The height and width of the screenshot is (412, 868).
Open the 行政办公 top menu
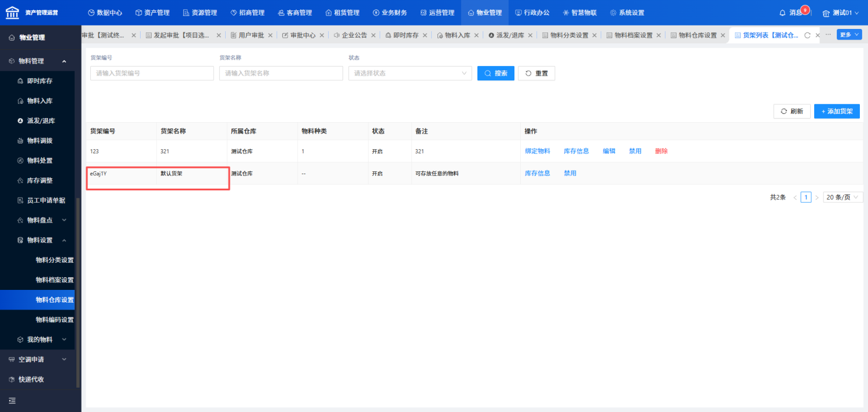[532, 13]
